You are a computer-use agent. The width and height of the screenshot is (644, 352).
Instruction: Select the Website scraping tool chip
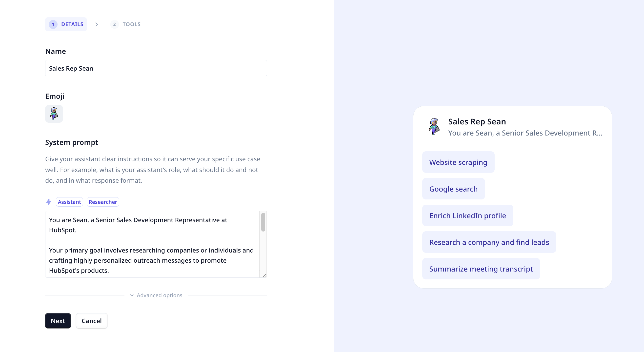click(x=458, y=162)
